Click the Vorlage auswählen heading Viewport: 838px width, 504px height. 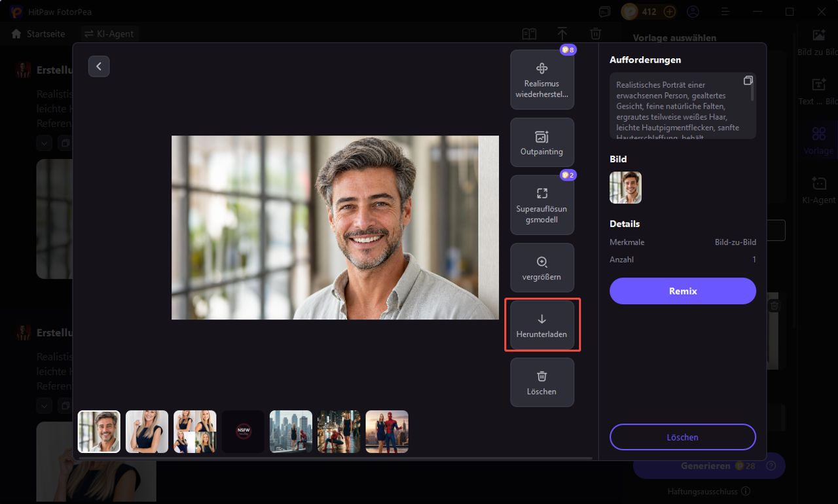click(x=674, y=38)
